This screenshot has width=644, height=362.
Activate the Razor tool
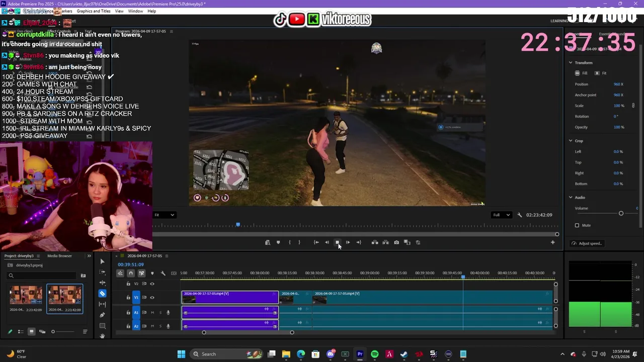pos(102,293)
